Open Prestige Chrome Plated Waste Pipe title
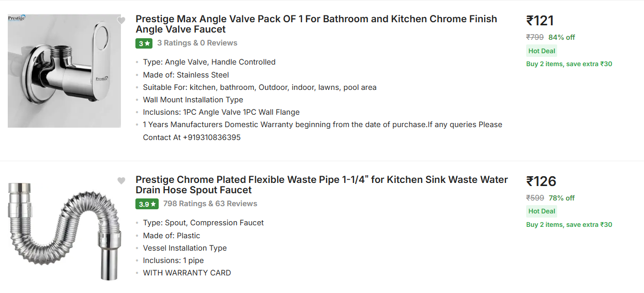Image resolution: width=644 pixels, height=293 pixels. 321,185
